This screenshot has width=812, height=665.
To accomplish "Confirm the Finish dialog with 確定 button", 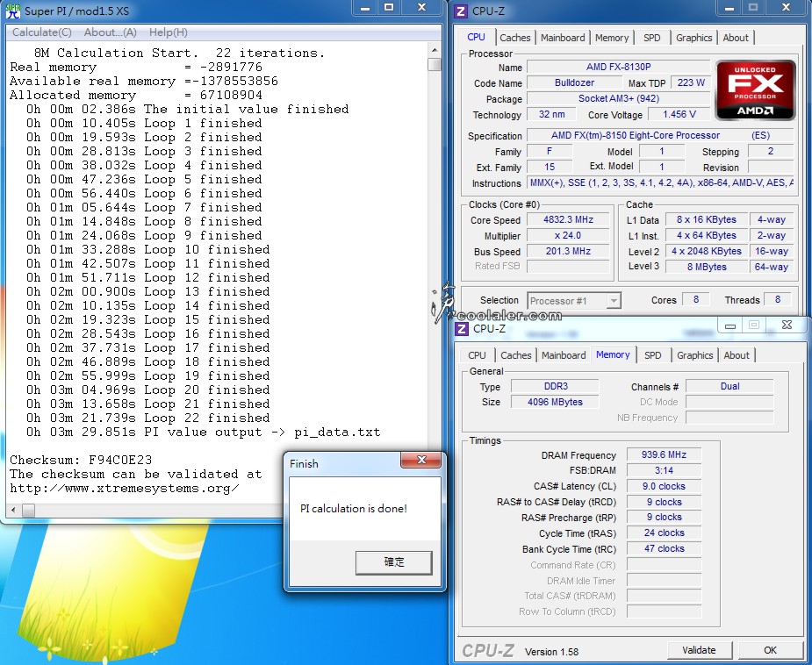I will pyautogui.click(x=393, y=562).
